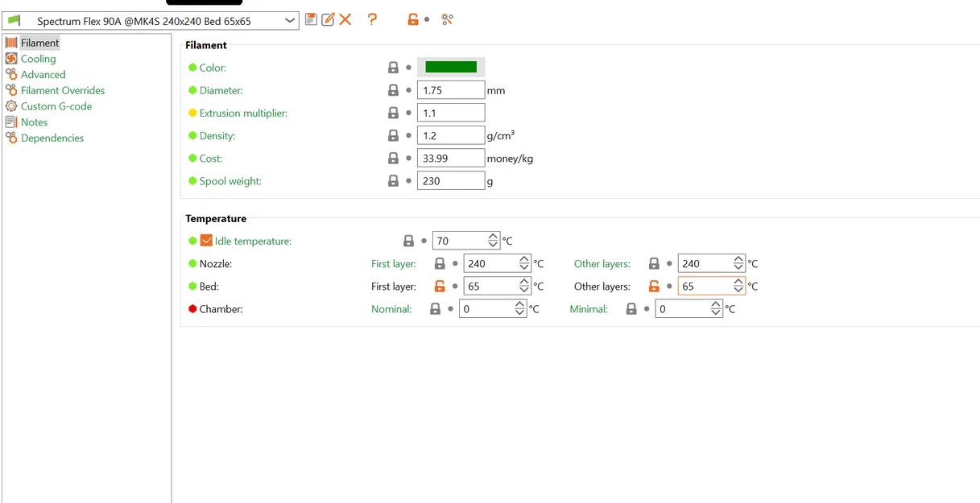This screenshot has width=980, height=503.
Task: Open help via the orange question mark
Action: click(372, 19)
